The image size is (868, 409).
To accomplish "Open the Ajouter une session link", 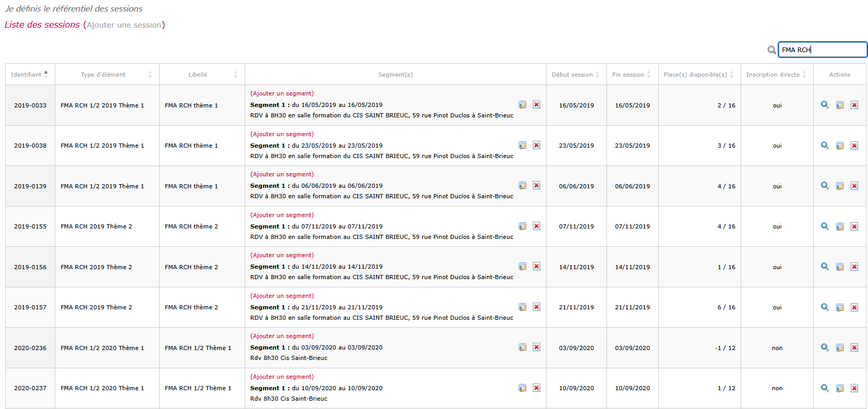I will click(124, 25).
